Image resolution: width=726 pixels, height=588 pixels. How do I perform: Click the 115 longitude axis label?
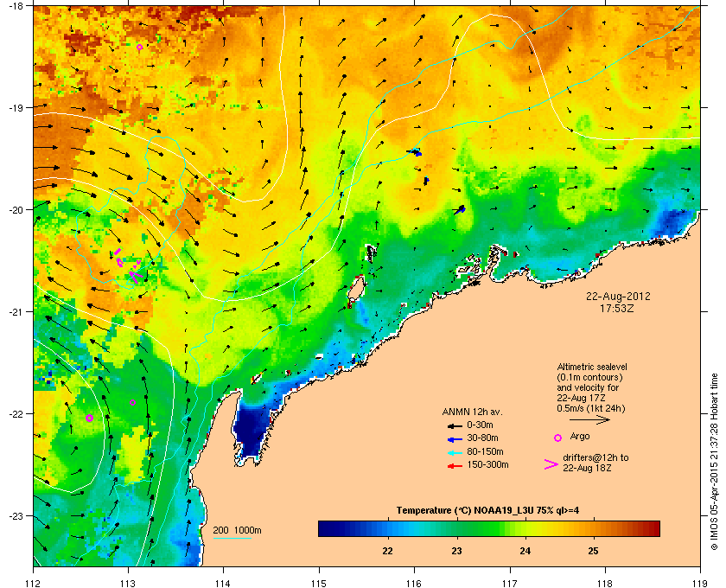(319, 584)
